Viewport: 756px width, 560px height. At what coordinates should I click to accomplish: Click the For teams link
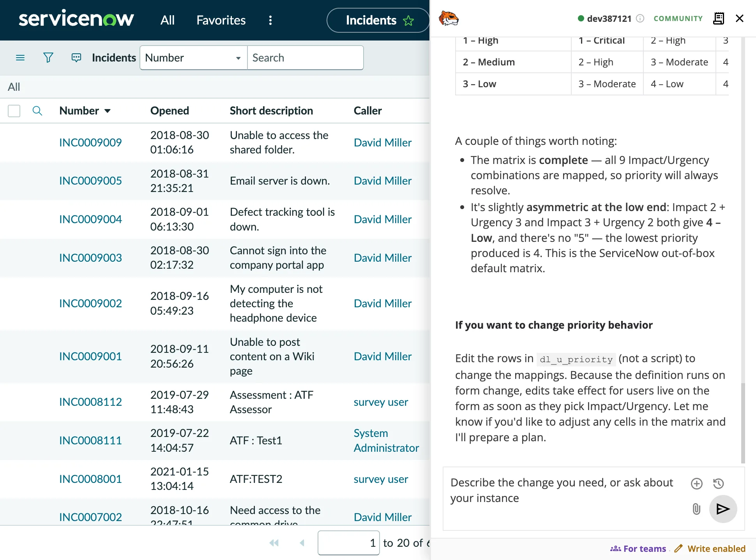(638, 548)
